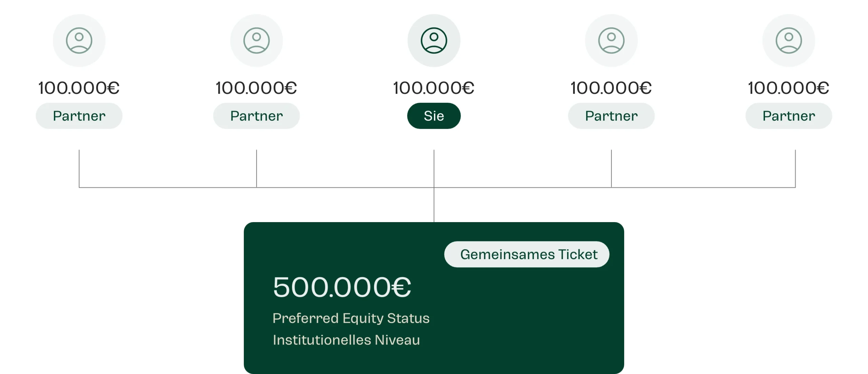Click the Institutionelles Niveau text
868x374 pixels.
click(346, 340)
